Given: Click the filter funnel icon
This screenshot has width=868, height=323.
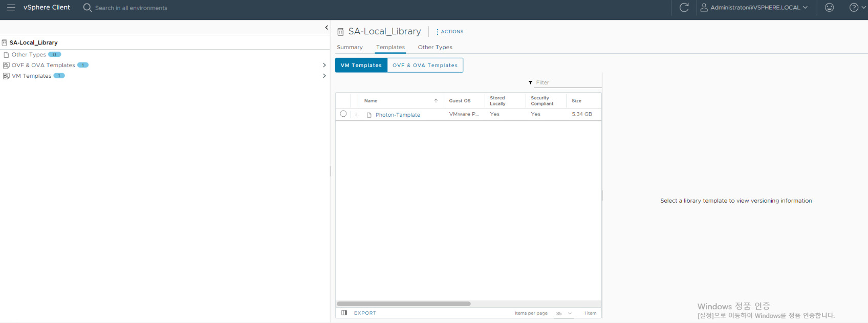Looking at the screenshot, I should [530, 82].
